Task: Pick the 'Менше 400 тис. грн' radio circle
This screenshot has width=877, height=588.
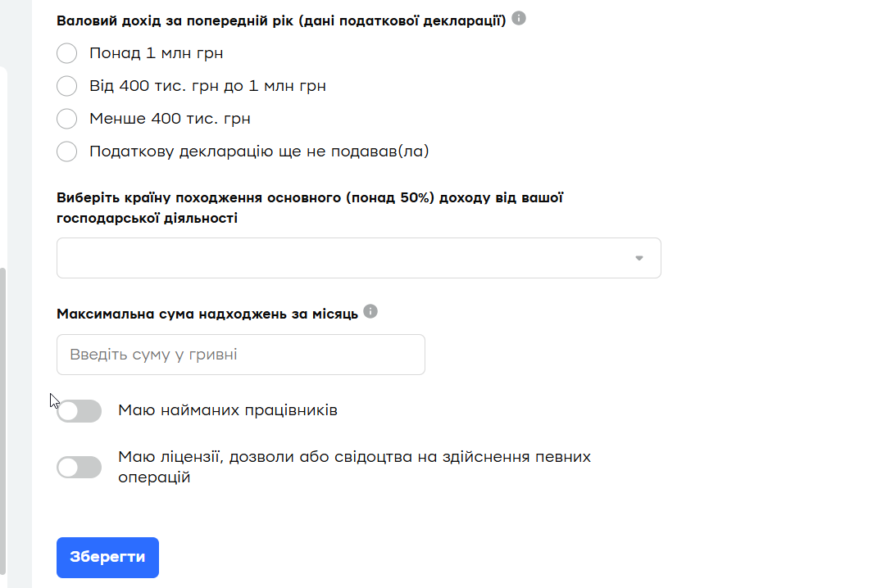Action: pyautogui.click(x=66, y=119)
